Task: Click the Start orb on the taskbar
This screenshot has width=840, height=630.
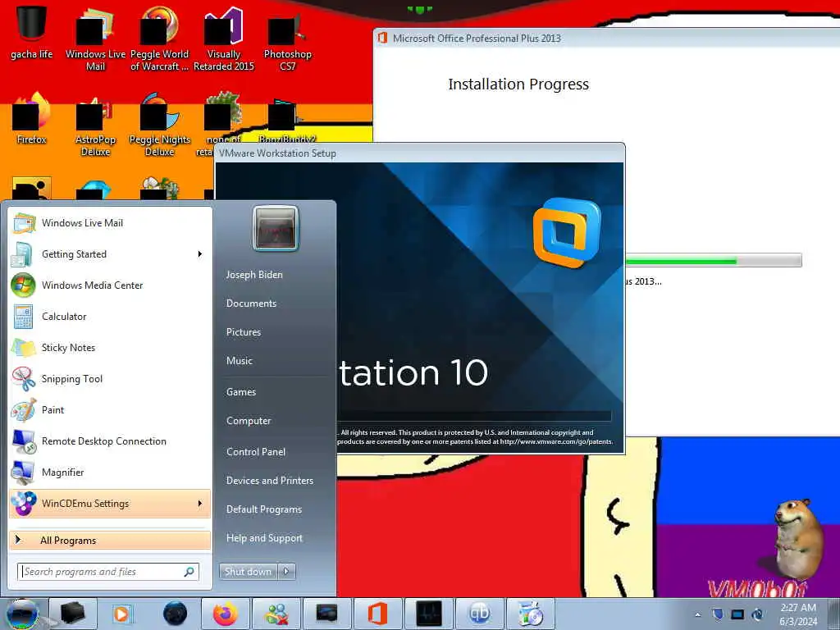Action: click(22, 614)
